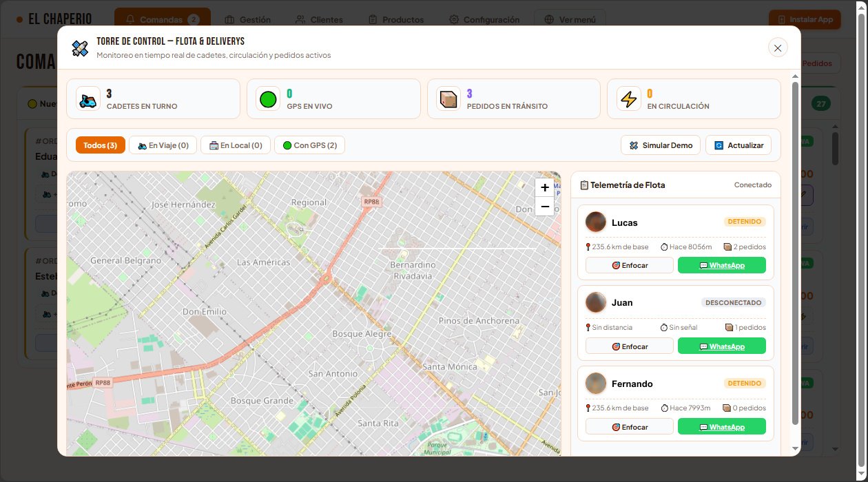
Task: Focus map on Juan with Enfocar
Action: pyautogui.click(x=630, y=346)
